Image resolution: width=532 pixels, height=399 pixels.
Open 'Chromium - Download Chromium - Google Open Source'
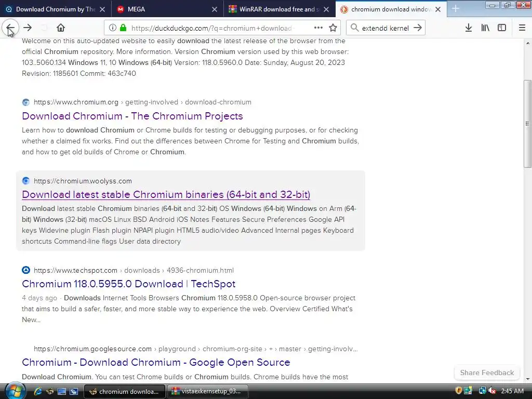click(156, 362)
